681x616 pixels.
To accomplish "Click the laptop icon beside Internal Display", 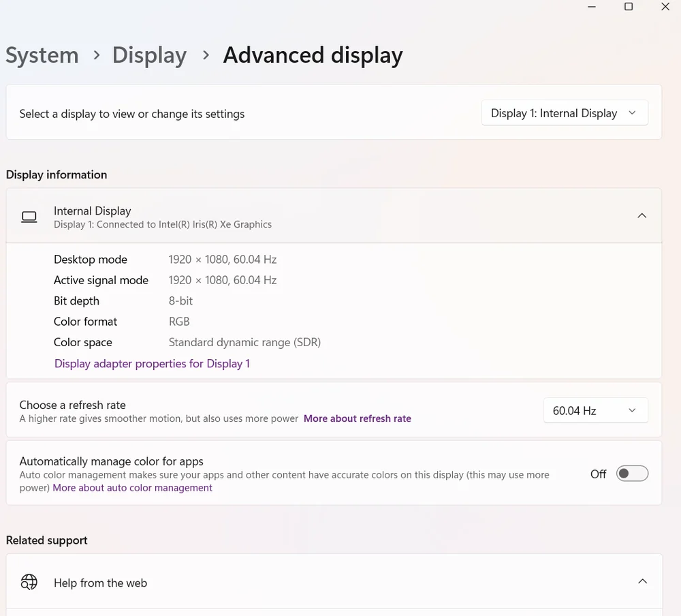I will [29, 217].
